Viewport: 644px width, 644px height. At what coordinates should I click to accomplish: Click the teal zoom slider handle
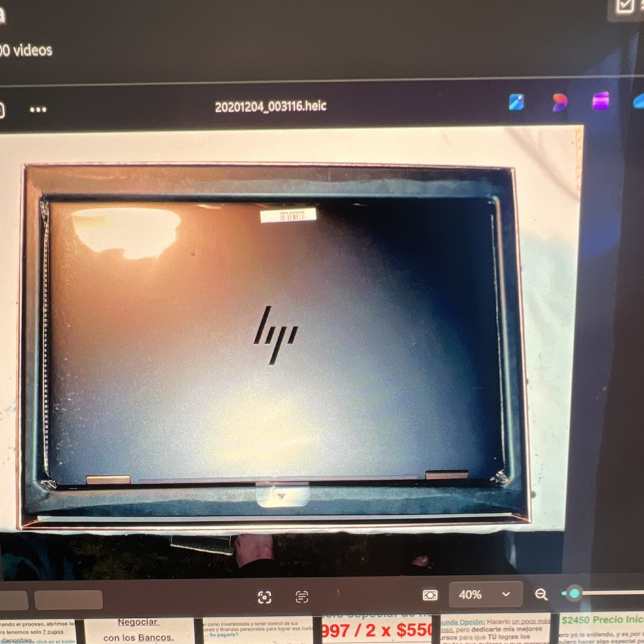click(574, 593)
